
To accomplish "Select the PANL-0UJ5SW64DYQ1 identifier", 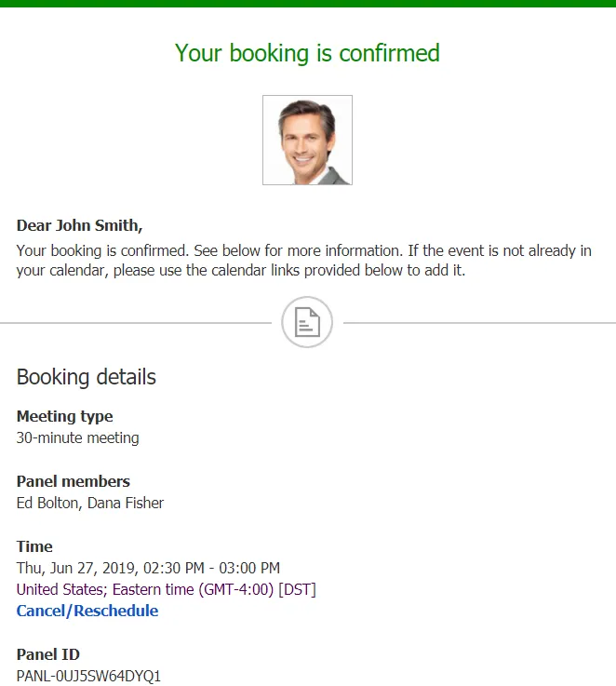I will pyautogui.click(x=88, y=676).
